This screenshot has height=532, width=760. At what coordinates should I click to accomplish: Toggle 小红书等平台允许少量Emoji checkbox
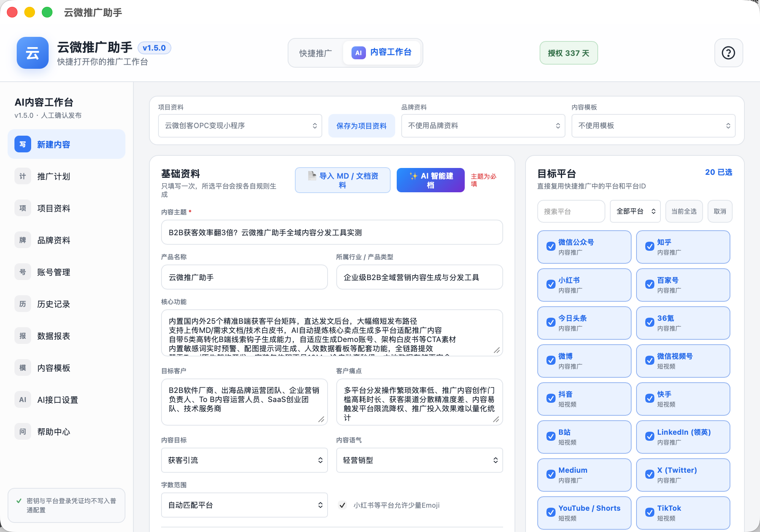(x=342, y=505)
